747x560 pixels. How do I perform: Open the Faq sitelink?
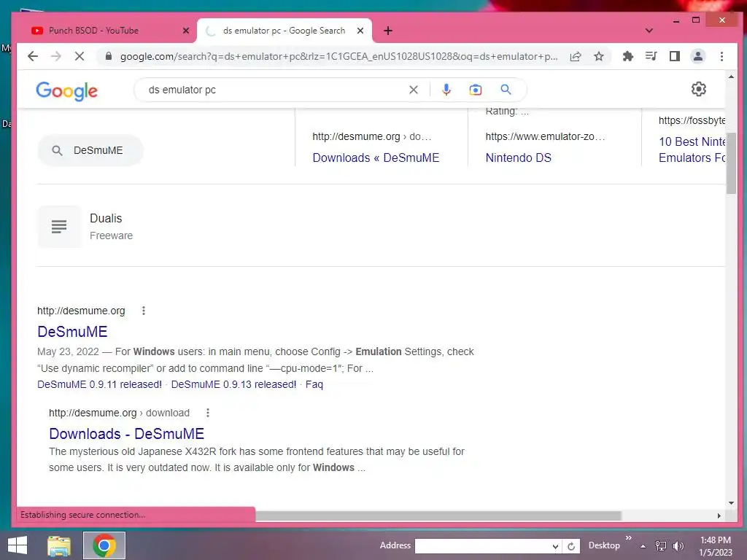(314, 384)
